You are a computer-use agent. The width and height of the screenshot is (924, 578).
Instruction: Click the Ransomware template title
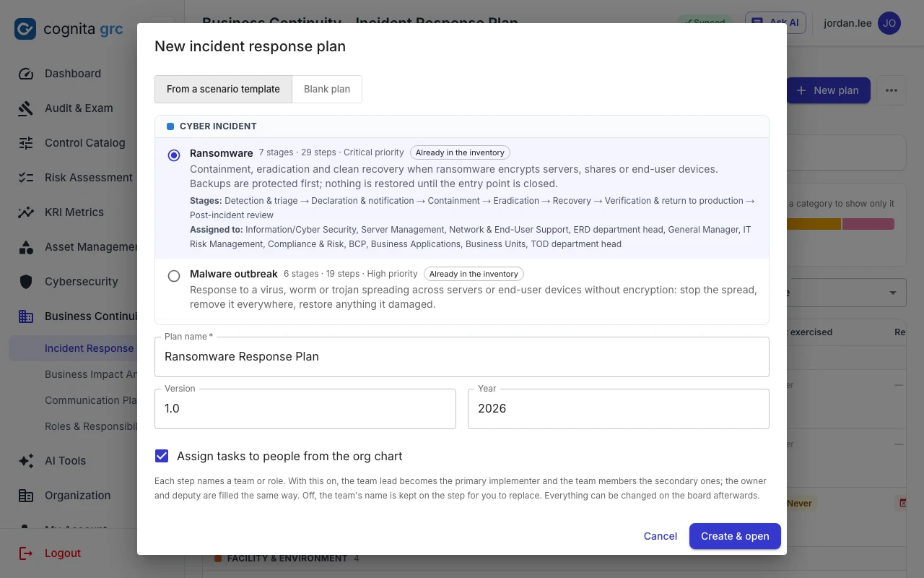222,152
